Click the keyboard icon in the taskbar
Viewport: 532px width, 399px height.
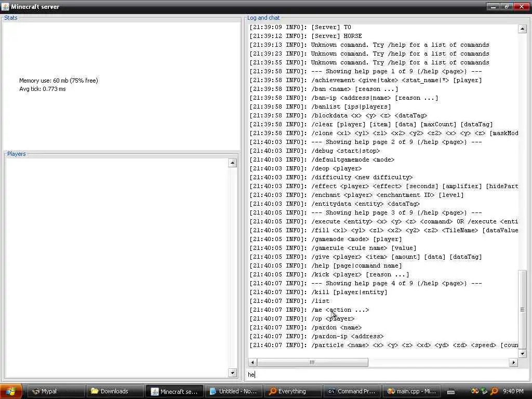[x=451, y=392]
